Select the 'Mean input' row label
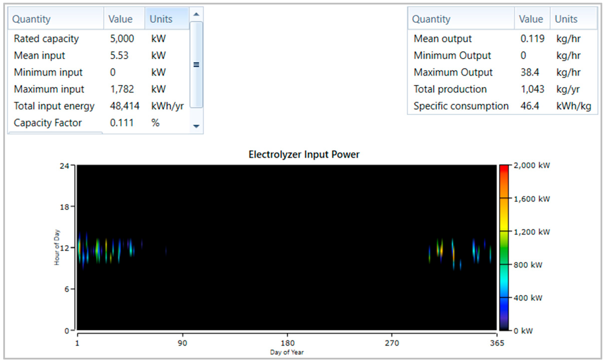Screen dimensions: 607x364 (39, 55)
